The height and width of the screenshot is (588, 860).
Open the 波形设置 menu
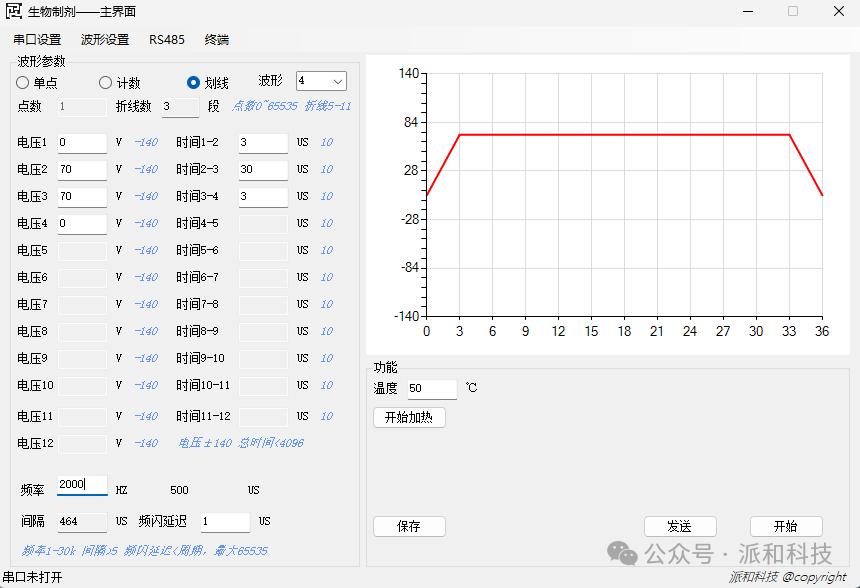pos(105,40)
